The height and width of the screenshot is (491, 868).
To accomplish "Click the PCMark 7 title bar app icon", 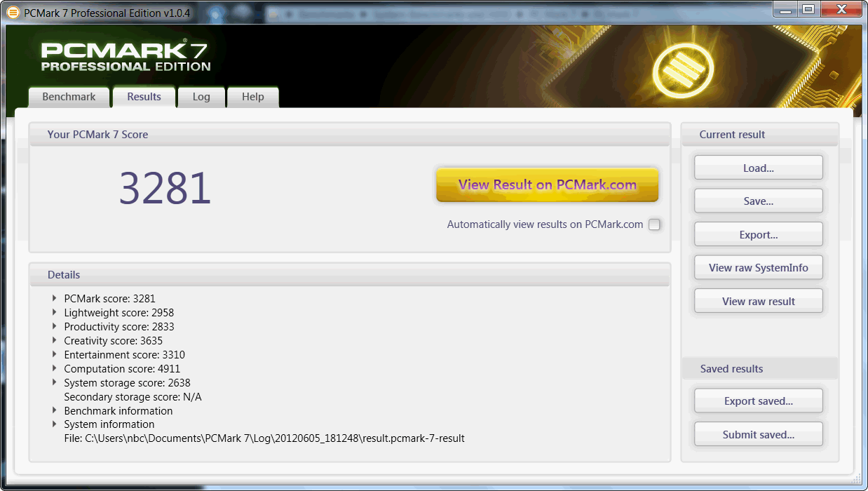I will (13, 12).
